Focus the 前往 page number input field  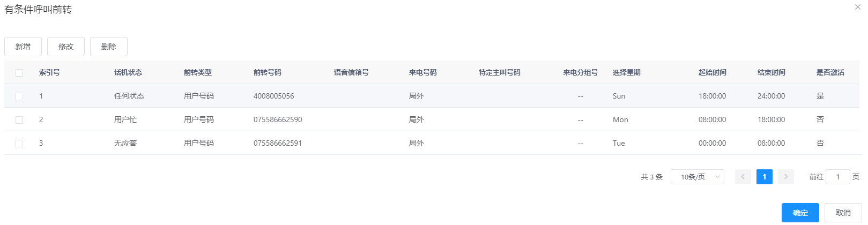tap(837, 177)
